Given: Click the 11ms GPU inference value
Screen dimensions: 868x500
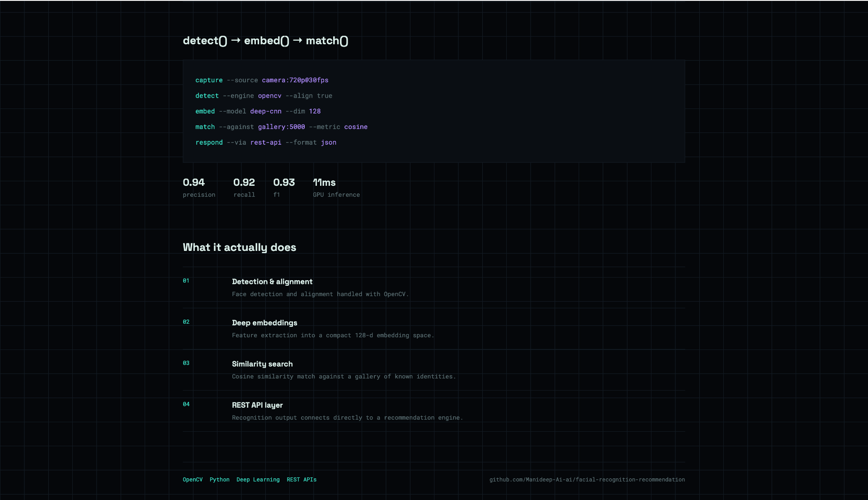Looking at the screenshot, I should coord(324,182).
